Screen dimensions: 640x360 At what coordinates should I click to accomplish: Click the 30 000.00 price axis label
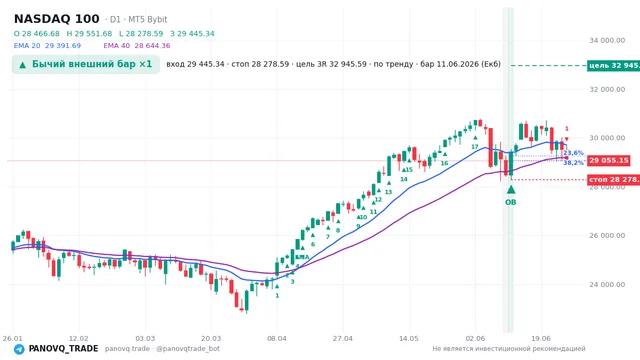tap(607, 138)
